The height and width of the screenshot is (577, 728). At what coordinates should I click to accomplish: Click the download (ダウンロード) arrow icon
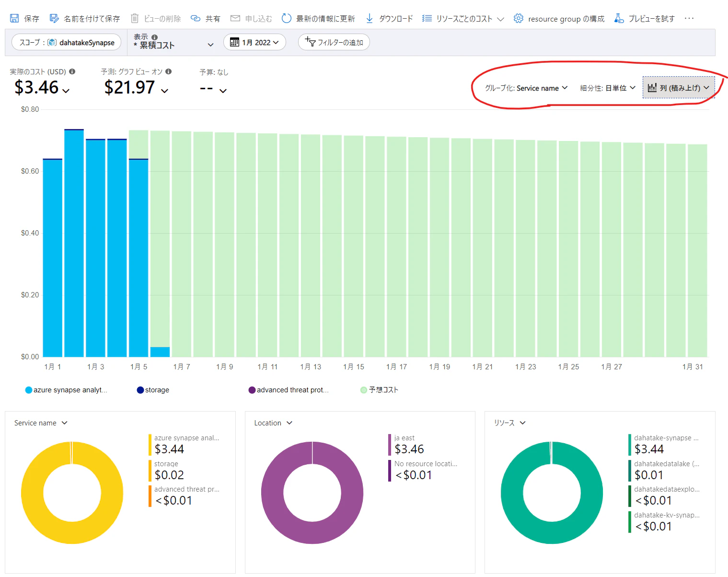coord(370,18)
